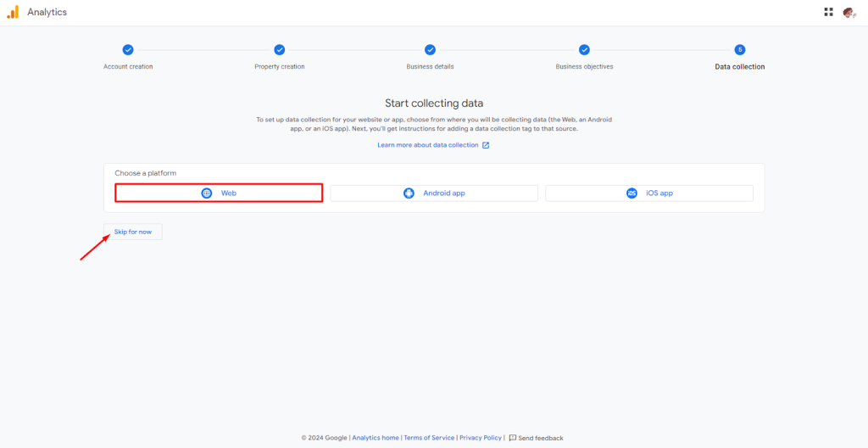Open the Terms of Service link

click(429, 438)
